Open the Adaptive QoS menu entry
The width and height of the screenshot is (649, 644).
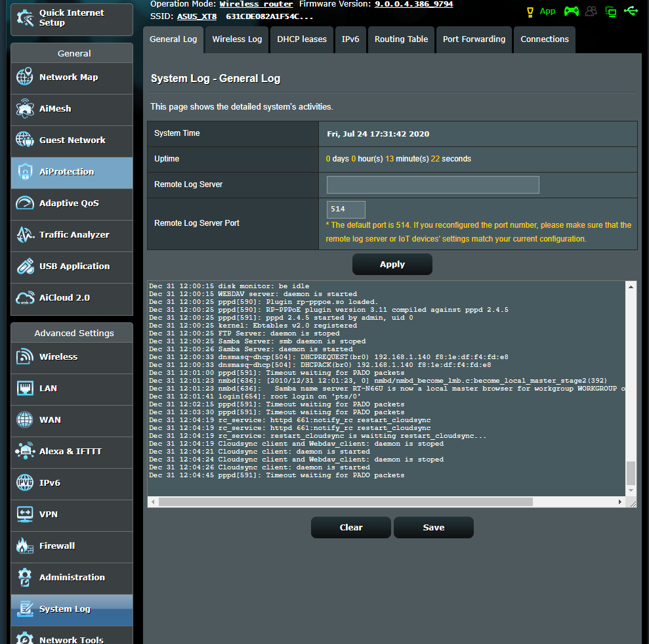pyautogui.click(x=72, y=203)
